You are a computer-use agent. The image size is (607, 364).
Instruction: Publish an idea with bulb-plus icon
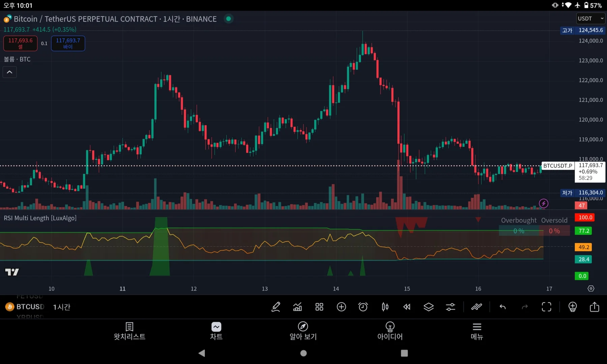tap(573, 307)
